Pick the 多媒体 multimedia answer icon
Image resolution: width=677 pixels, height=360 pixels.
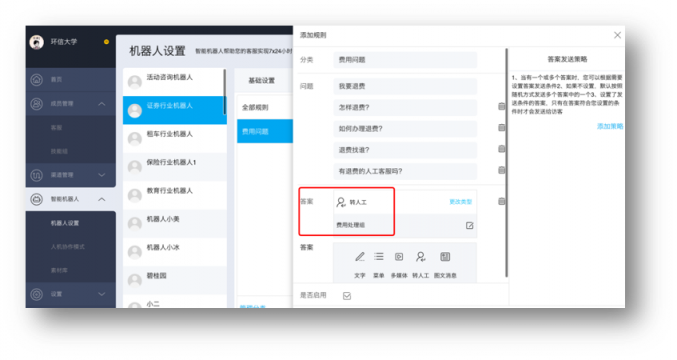(399, 257)
